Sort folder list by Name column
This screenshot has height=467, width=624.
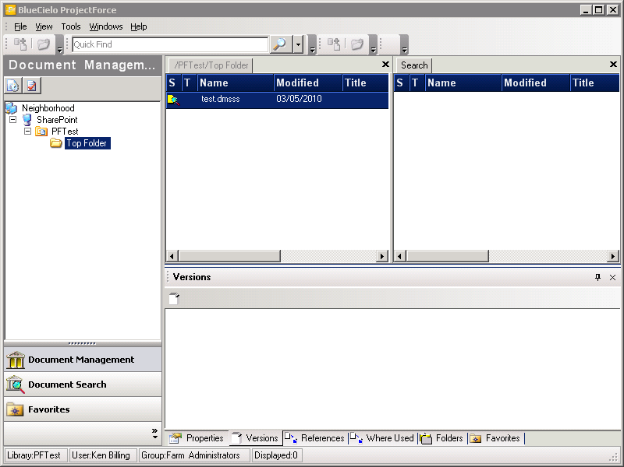point(236,83)
